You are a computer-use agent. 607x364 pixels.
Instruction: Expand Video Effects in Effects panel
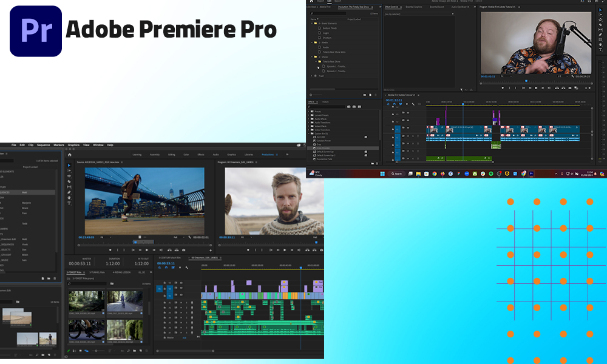point(309,126)
